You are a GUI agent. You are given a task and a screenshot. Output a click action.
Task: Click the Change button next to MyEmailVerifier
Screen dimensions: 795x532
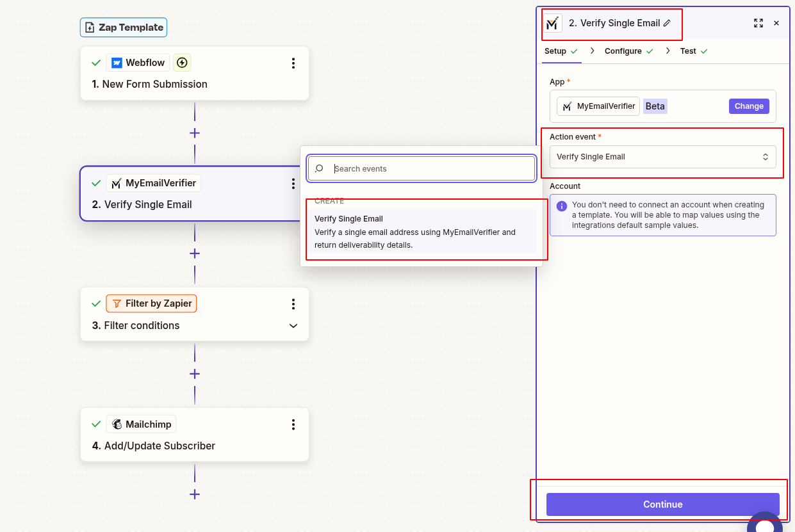click(748, 106)
